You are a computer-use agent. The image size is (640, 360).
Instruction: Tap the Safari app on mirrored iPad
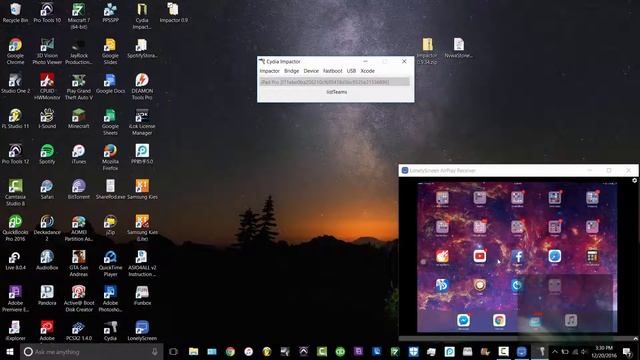[x=555, y=256]
